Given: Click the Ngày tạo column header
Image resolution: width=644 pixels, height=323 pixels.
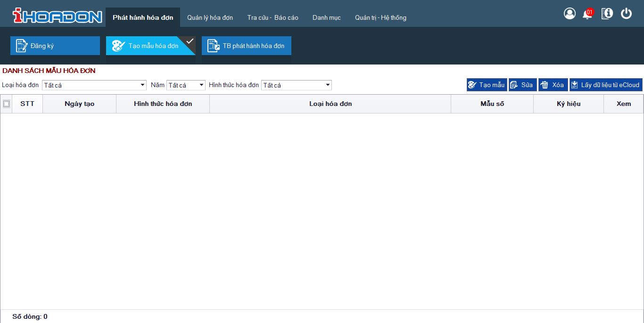Looking at the screenshot, I should point(79,104).
